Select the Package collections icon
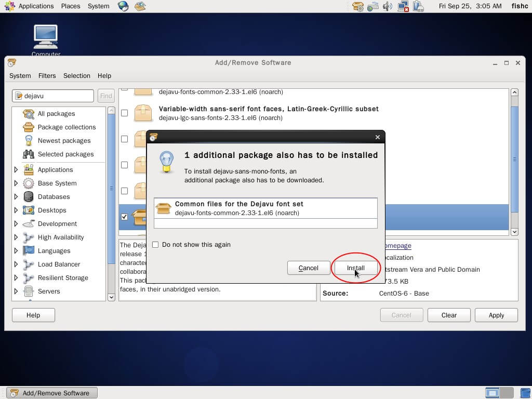The height and width of the screenshot is (399, 532). (x=29, y=127)
